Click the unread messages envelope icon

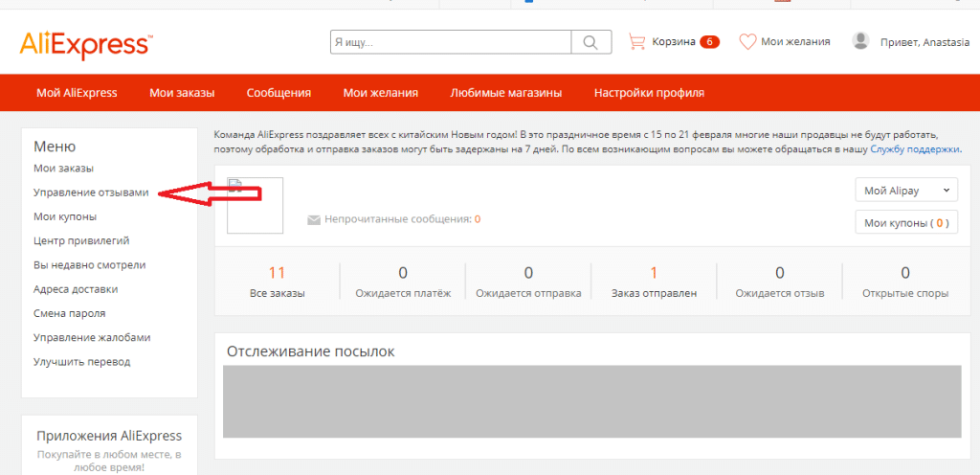click(314, 220)
